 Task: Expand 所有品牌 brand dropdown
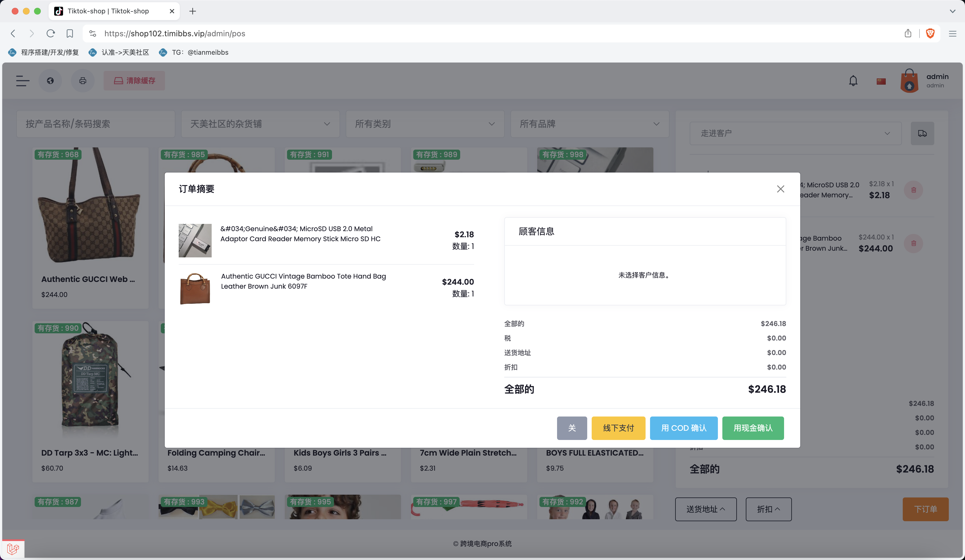click(x=590, y=124)
